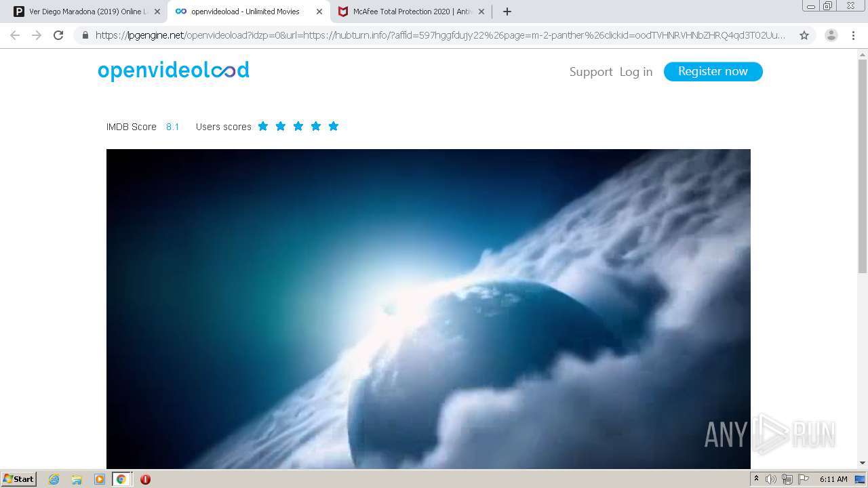Open the Support link
This screenshot has height=488, width=868.
click(591, 72)
